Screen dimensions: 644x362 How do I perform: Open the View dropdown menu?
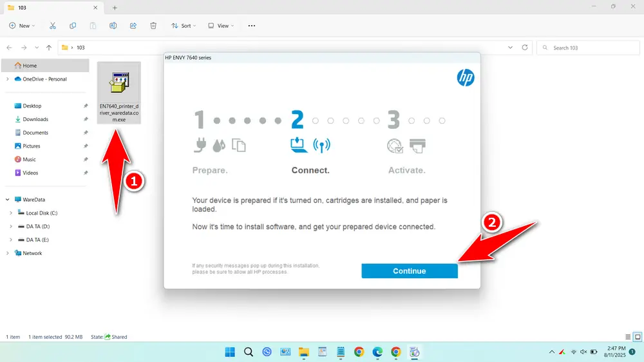point(221,26)
